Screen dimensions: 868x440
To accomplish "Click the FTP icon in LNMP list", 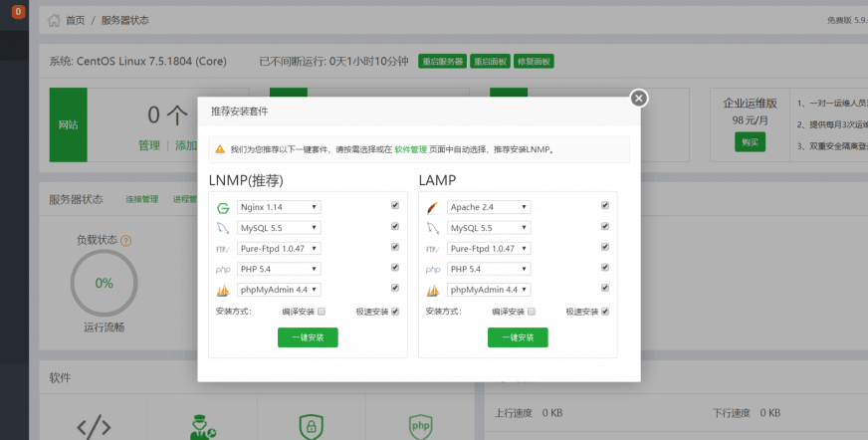I will pos(223,249).
